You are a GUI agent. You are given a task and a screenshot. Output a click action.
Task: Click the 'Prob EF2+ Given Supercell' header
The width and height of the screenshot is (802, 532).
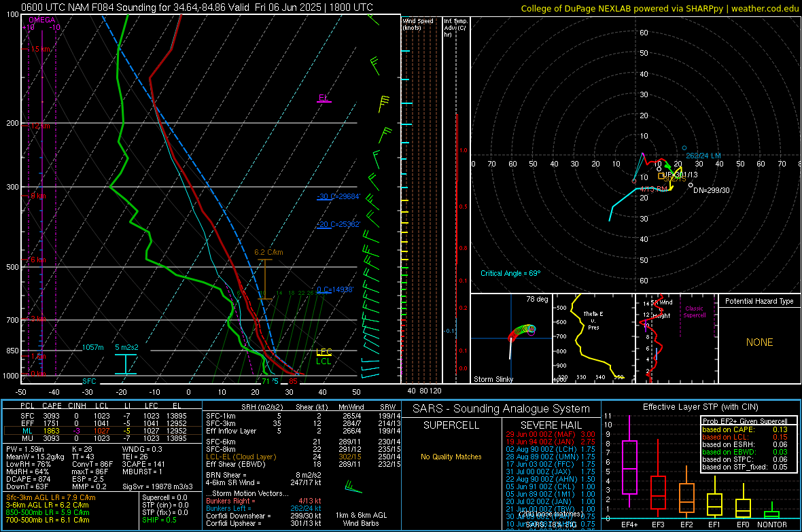tap(745, 421)
